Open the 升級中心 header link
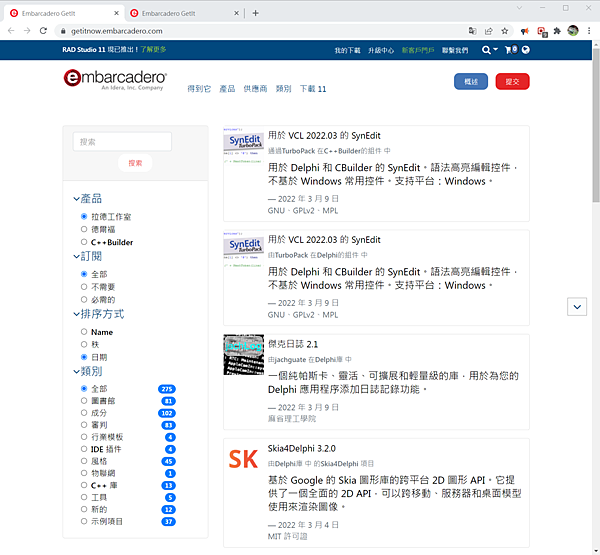 pos(381,50)
